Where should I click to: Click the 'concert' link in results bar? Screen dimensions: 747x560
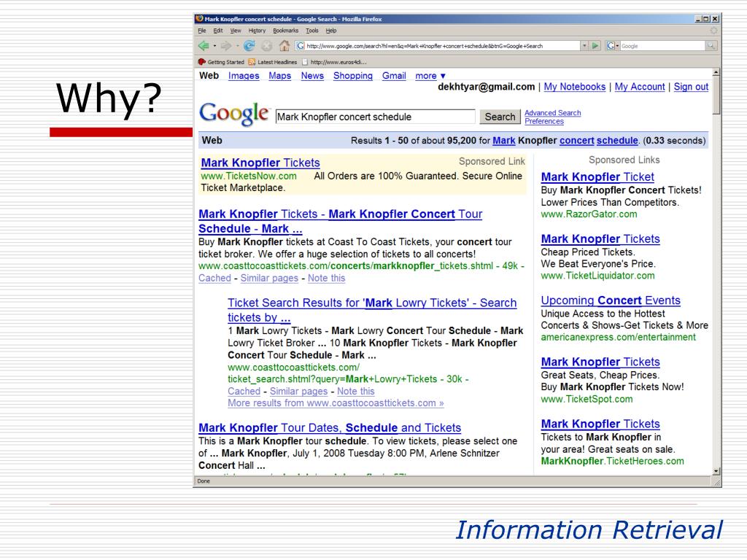576,141
